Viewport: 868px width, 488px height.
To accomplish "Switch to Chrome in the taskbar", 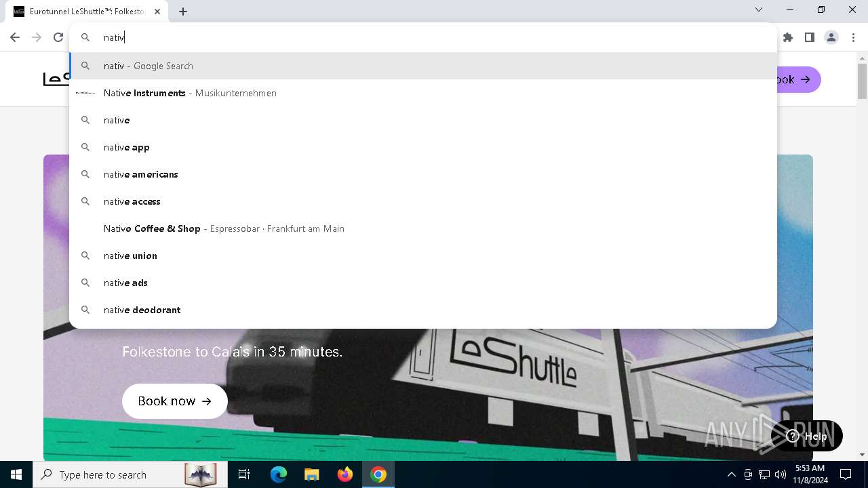I will [378, 474].
